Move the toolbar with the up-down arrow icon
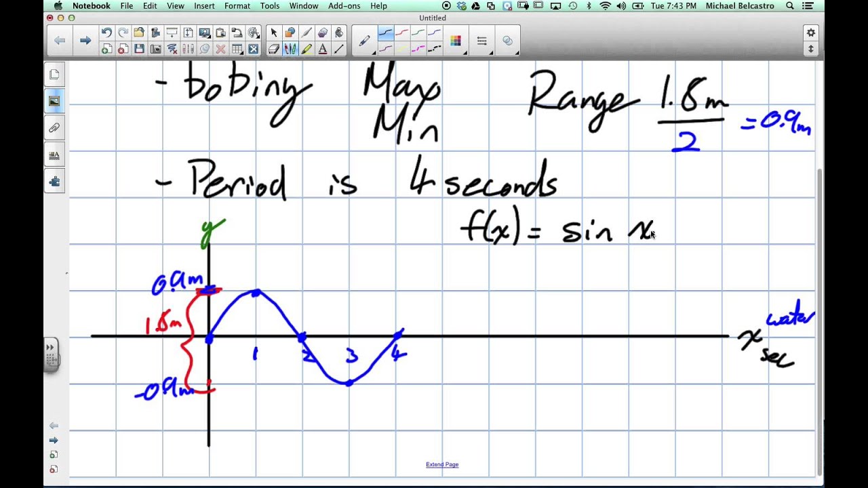The height and width of the screenshot is (488, 868). pos(810,49)
